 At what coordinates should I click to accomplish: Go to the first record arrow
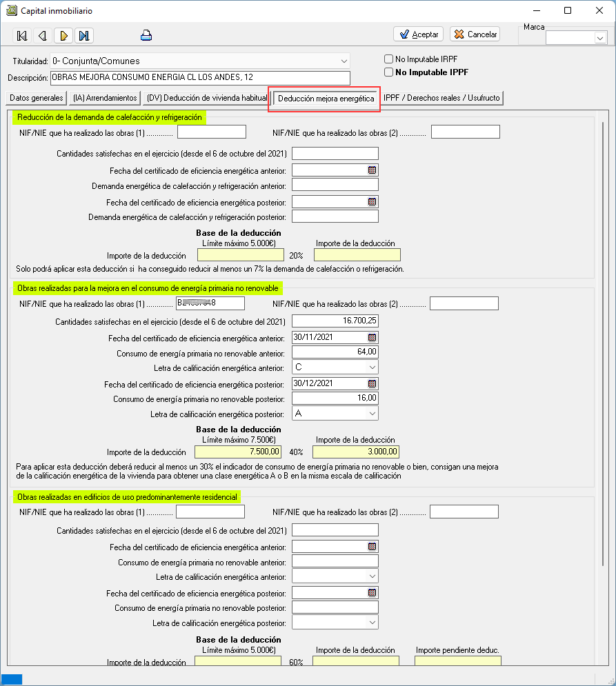point(22,35)
